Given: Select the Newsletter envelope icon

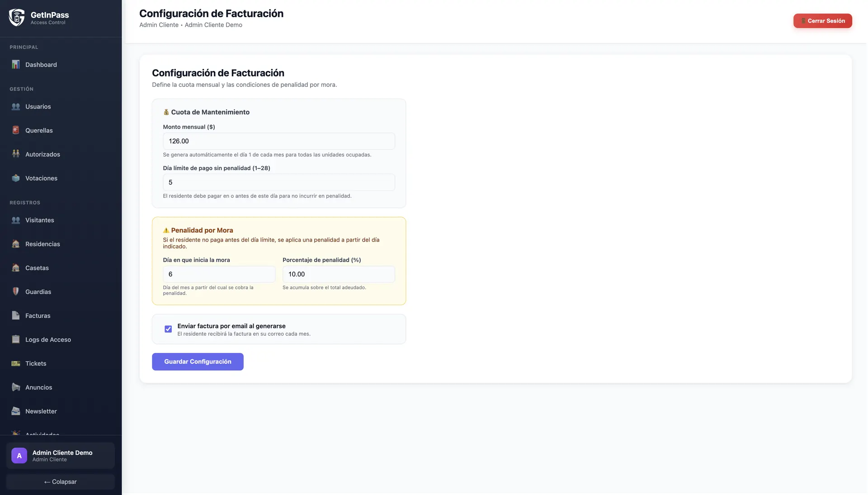Looking at the screenshot, I should [x=16, y=411].
